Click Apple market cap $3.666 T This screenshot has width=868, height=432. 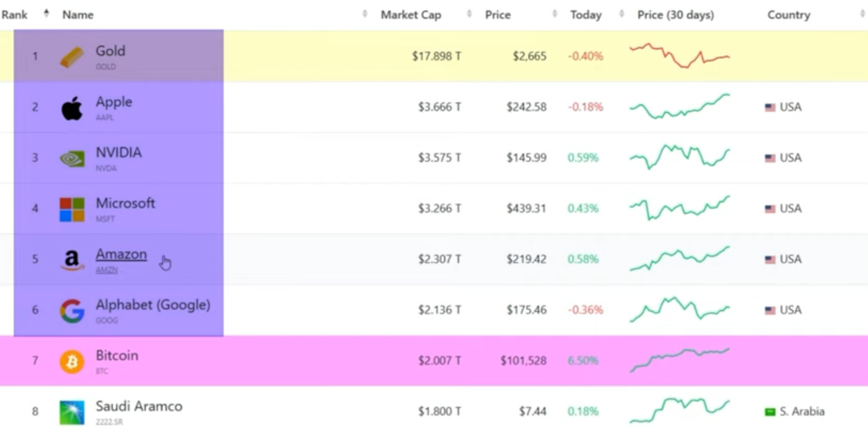[x=439, y=107]
